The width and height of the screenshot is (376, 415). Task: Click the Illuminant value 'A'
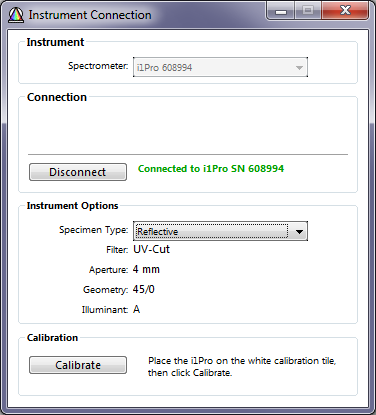(x=136, y=309)
